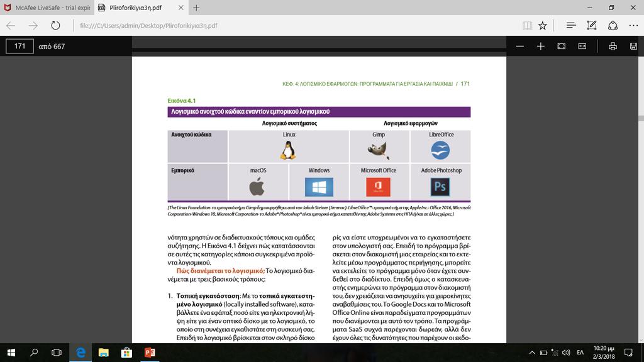Image resolution: width=644 pixels, height=362 pixels.
Task: Click 'Ανοιχτού κώδικα' row header
Action: 191,134
